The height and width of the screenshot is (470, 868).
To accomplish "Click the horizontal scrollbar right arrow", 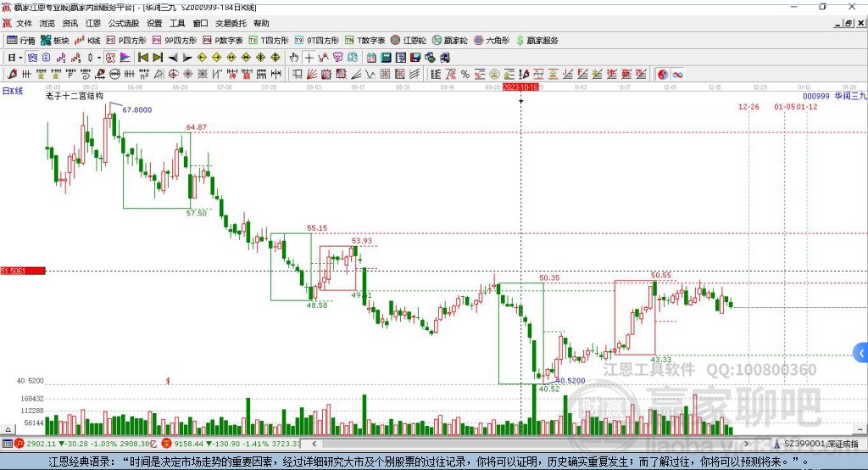I will tap(746, 444).
